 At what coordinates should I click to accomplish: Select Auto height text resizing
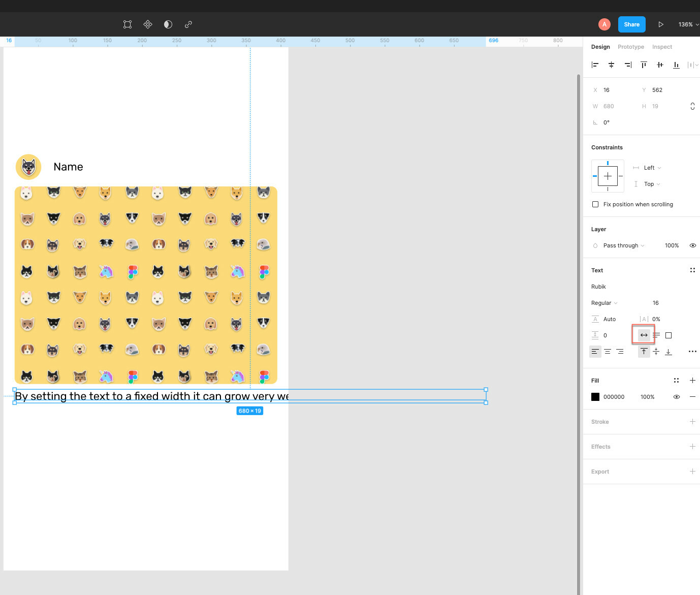[656, 335]
